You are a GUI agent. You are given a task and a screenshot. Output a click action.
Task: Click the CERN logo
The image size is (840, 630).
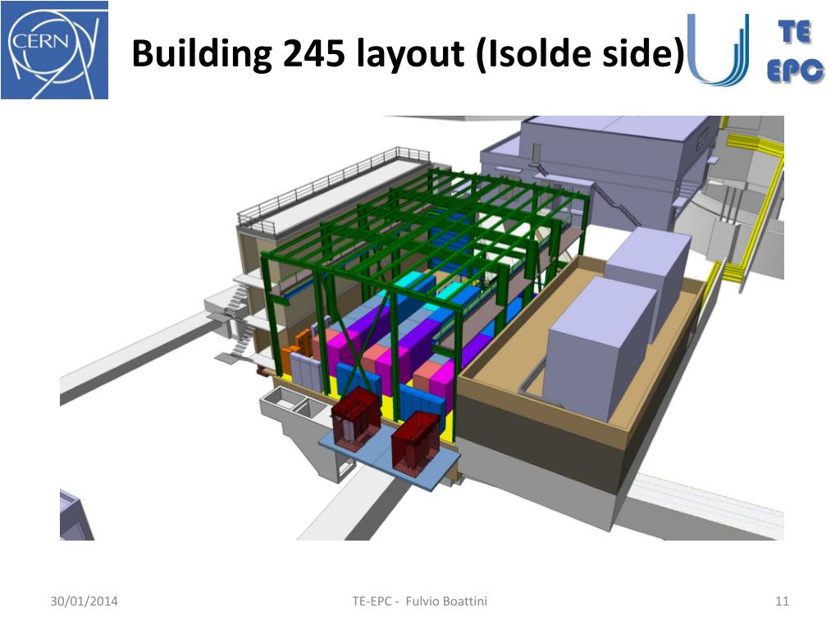coord(55,50)
